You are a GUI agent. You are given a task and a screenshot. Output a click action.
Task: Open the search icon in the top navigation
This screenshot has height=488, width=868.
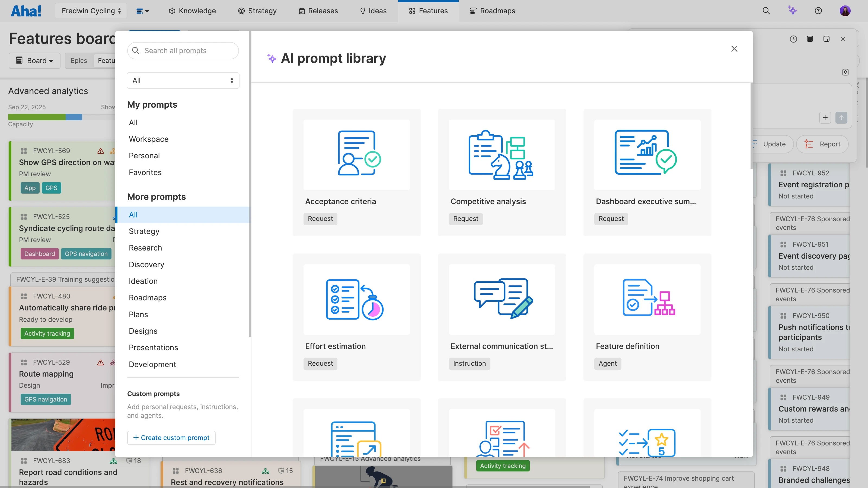(766, 11)
